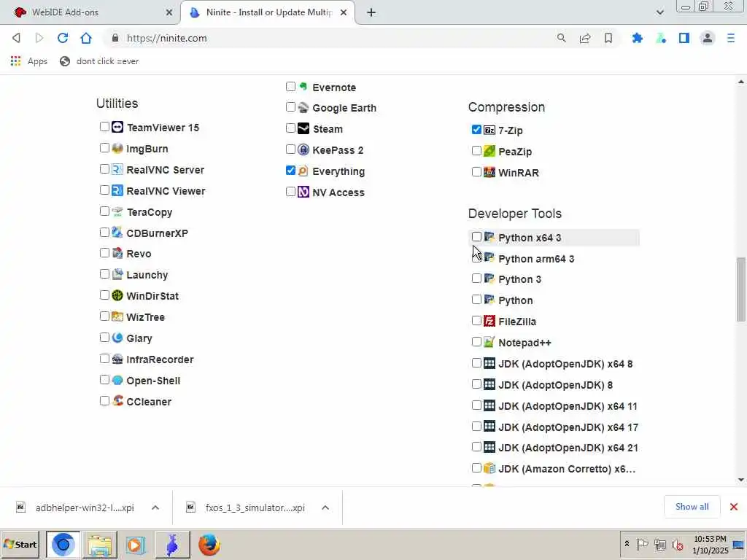Click the scrollbar up arrow
This screenshot has width=747, height=560.
(x=741, y=82)
